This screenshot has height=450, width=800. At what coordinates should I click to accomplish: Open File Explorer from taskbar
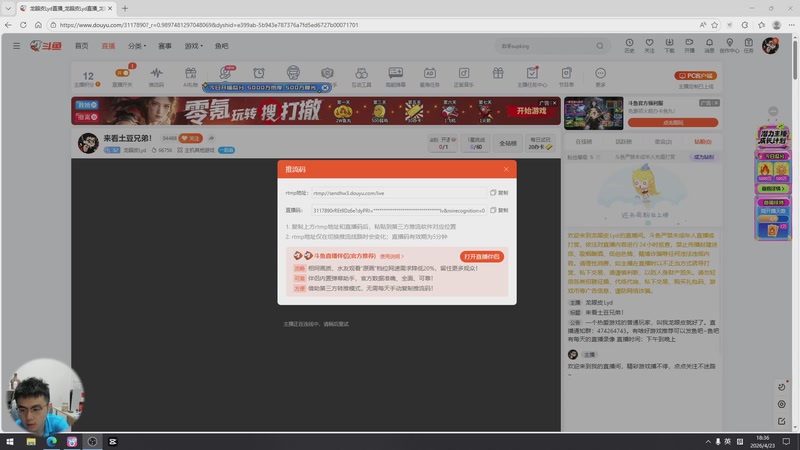(31, 441)
